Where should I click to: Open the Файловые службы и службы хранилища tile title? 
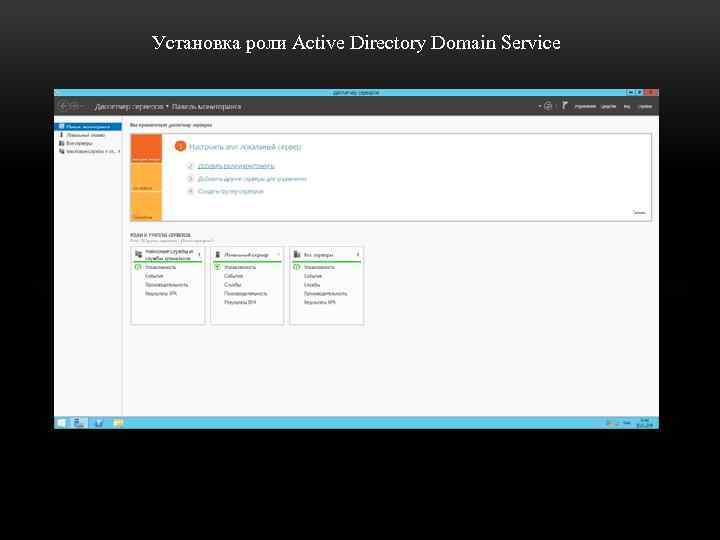pos(169,255)
